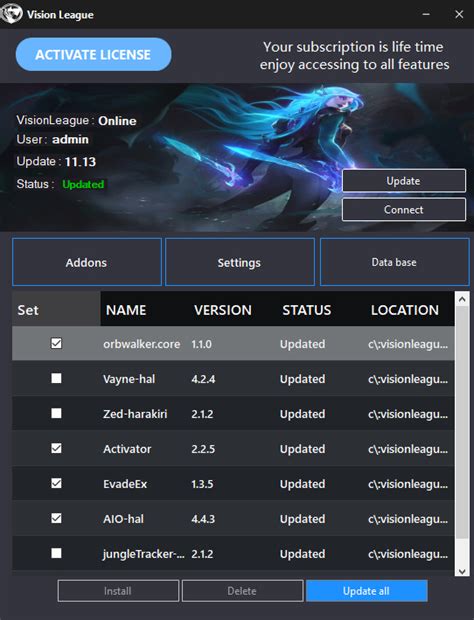Screen dimensions: 474x620
Task: Click the ACTIVATE LICENSE button
Action: [93, 55]
